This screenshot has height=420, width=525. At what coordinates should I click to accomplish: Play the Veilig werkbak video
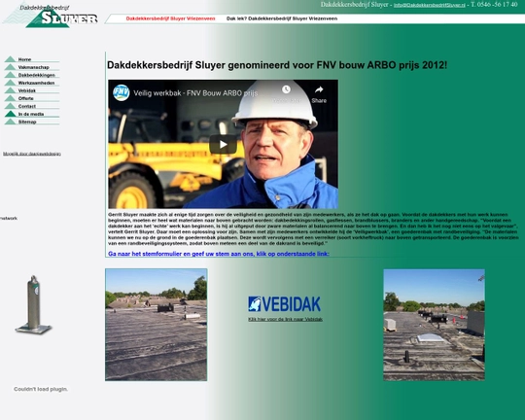coord(223,144)
